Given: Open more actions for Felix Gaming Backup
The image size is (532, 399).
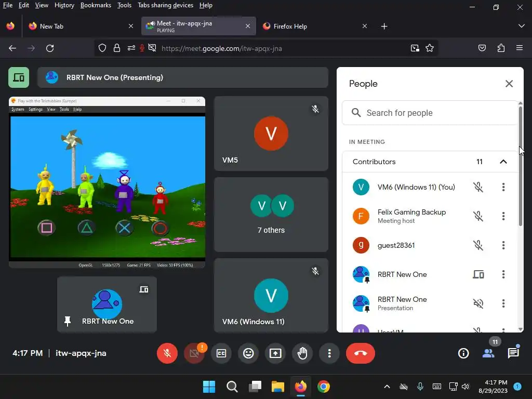Looking at the screenshot, I should pyautogui.click(x=503, y=216).
